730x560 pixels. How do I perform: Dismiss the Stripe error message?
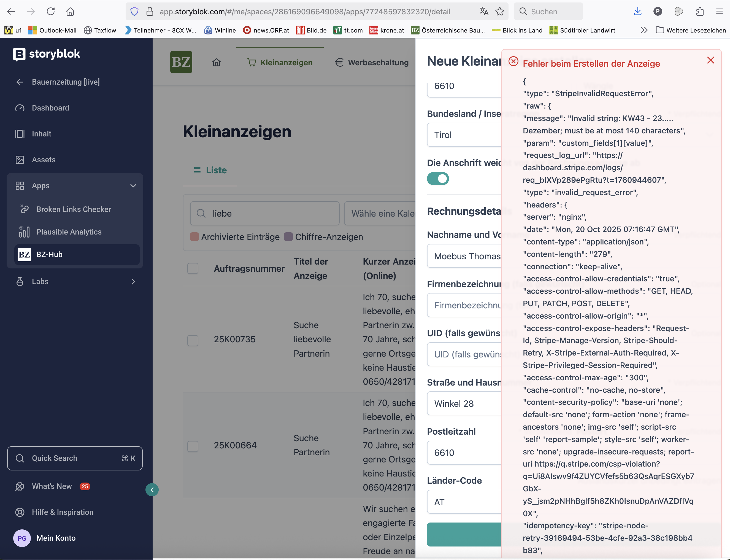[710, 60]
